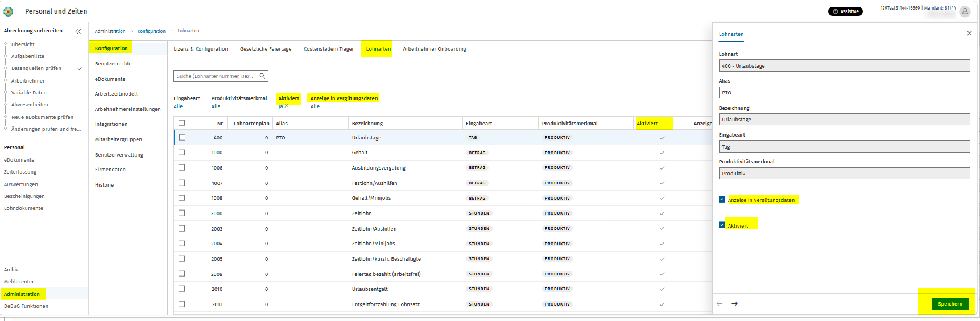Open Produktivitätsmerkmal filter dropdown 'Alle'
The width and height of the screenshot is (980, 321).
[216, 106]
